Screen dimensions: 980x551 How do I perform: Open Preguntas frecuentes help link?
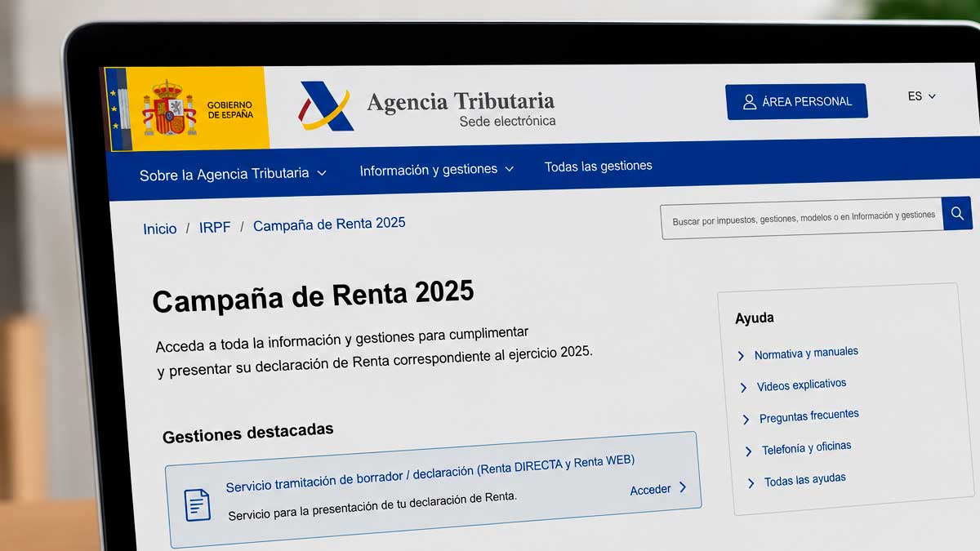[809, 416]
